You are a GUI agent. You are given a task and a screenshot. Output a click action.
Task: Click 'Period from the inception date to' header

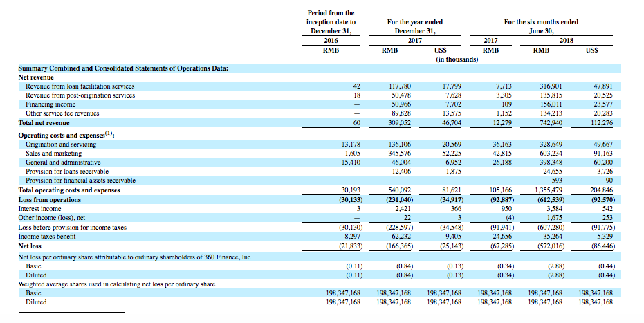[x=330, y=17]
